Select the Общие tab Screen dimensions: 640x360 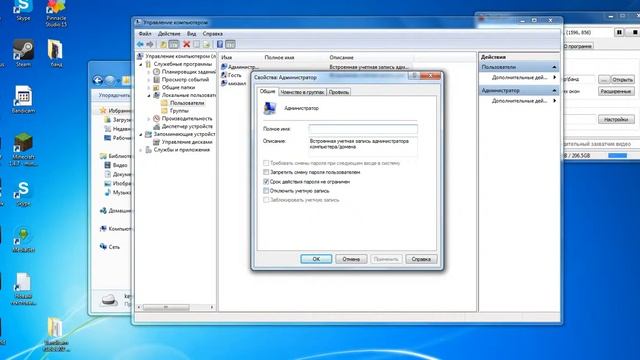click(x=267, y=91)
